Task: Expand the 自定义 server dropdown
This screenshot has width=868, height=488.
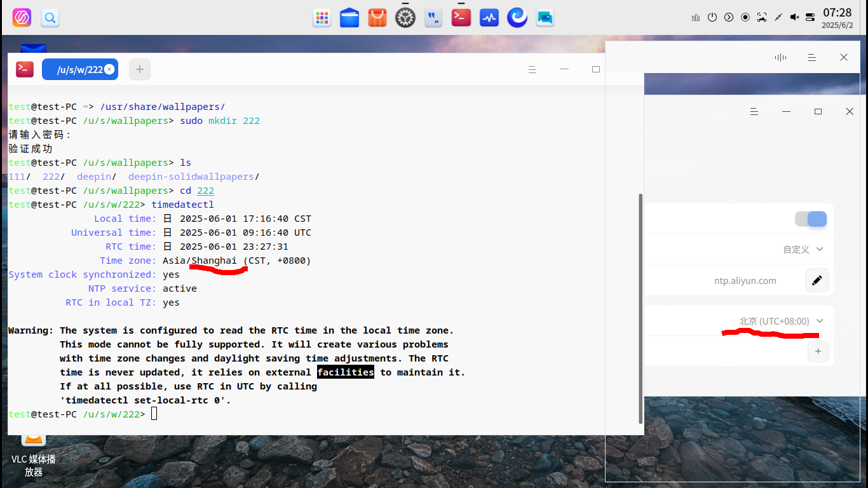Action: (x=803, y=250)
